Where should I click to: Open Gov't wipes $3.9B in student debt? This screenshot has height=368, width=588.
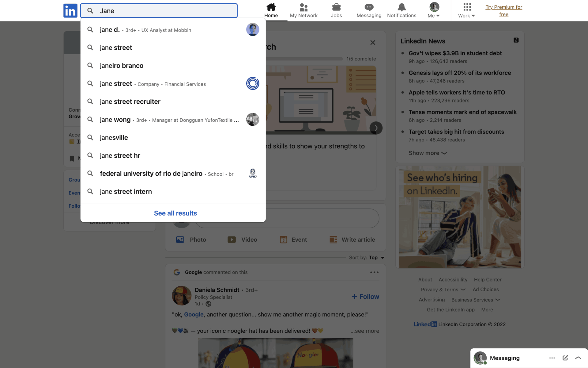click(x=455, y=53)
